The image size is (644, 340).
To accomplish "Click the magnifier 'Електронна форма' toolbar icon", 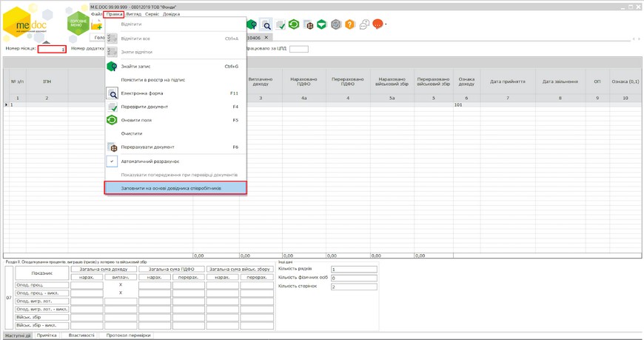I will click(x=266, y=25).
